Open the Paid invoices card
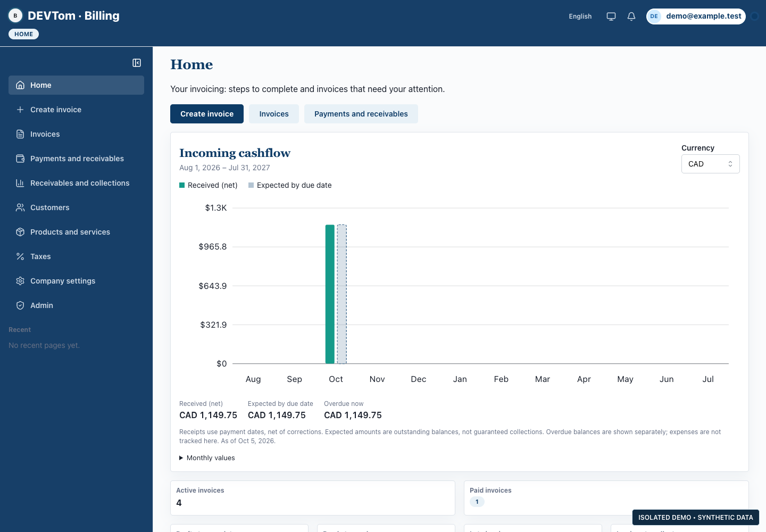The image size is (766, 532). (x=606, y=498)
